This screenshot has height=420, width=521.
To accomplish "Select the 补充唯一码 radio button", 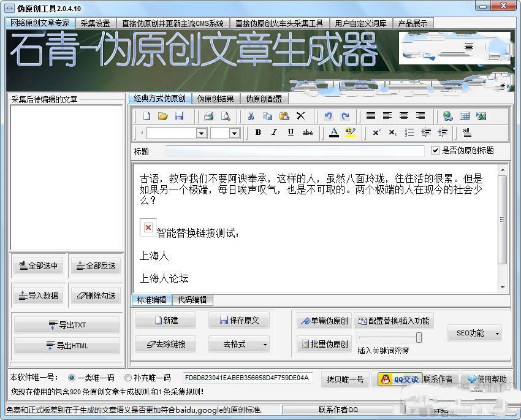I will pyautogui.click(x=128, y=378).
